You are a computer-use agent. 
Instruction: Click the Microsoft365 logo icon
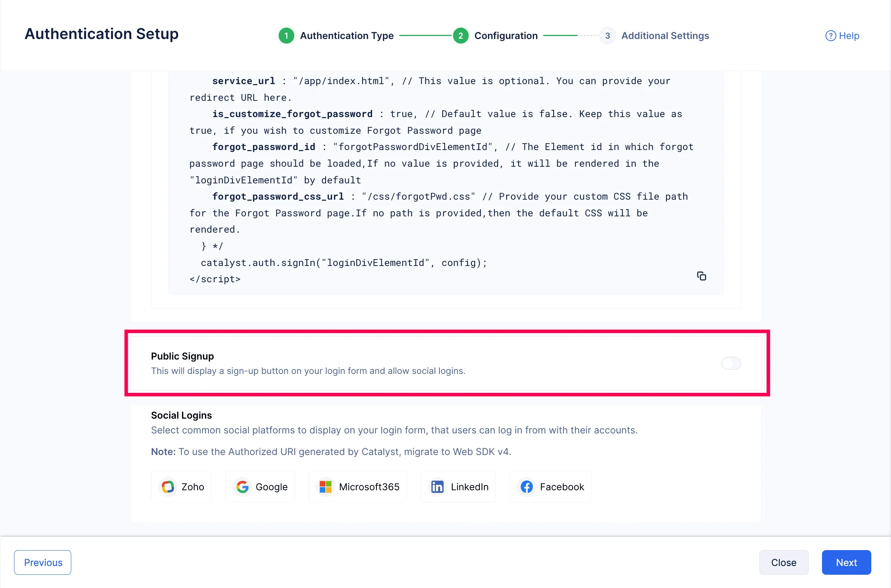tap(325, 486)
